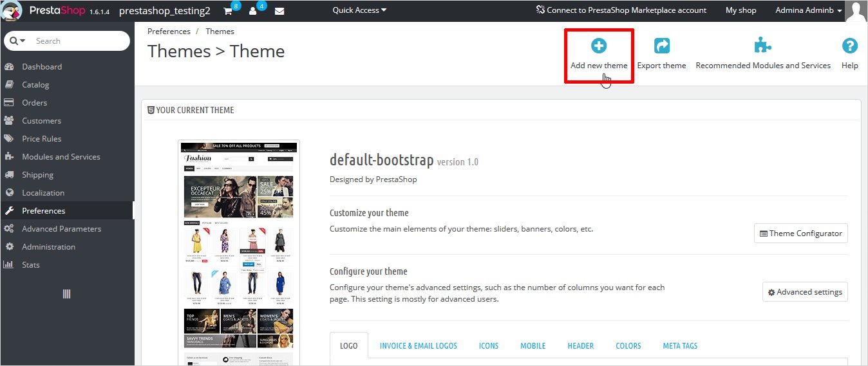The image size is (868, 366).
Task: Click the Themes breadcrumb link
Action: coord(220,31)
